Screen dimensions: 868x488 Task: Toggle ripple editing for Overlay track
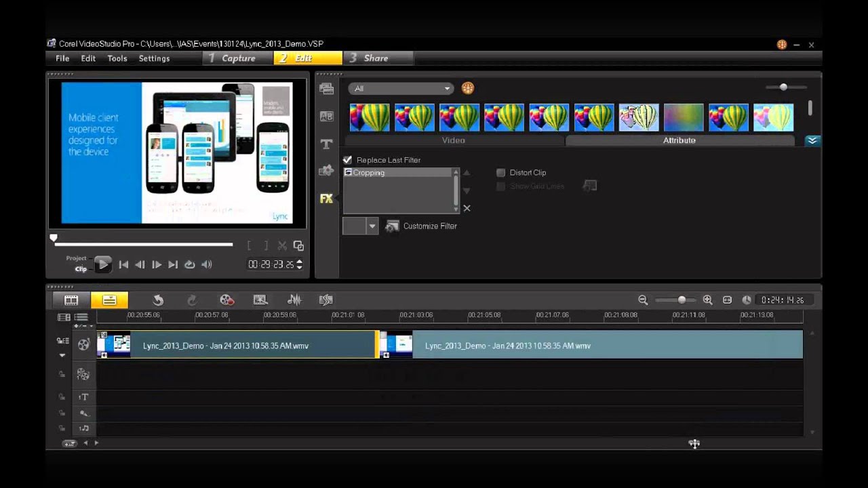click(x=62, y=374)
